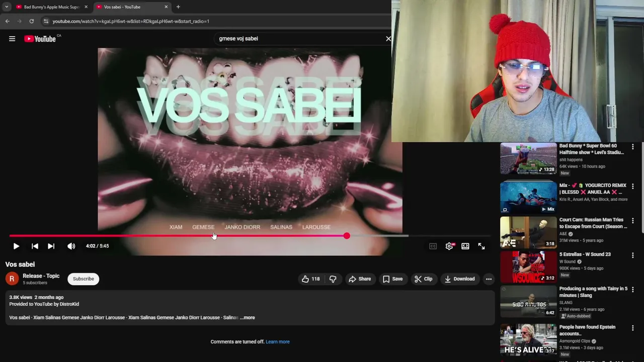Viewport: 644px width, 362px height.
Task: Open options menu for 5 Estrellas video
Action: click(x=633, y=255)
